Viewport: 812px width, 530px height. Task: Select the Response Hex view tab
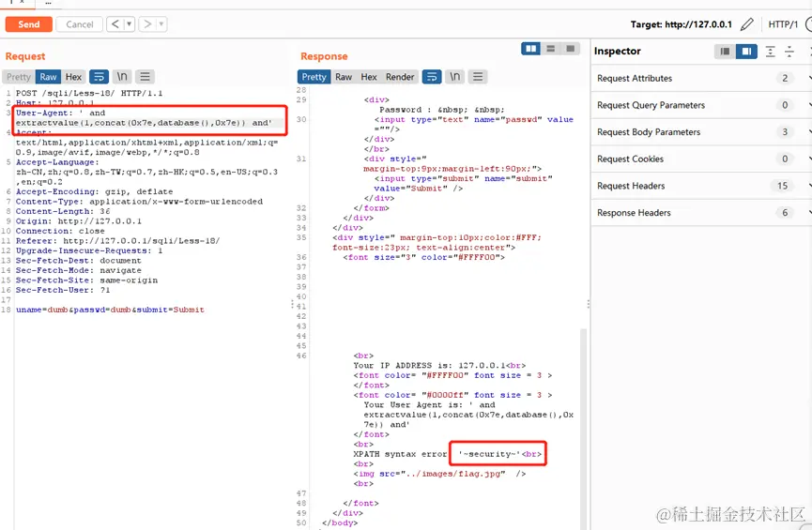[x=369, y=77]
